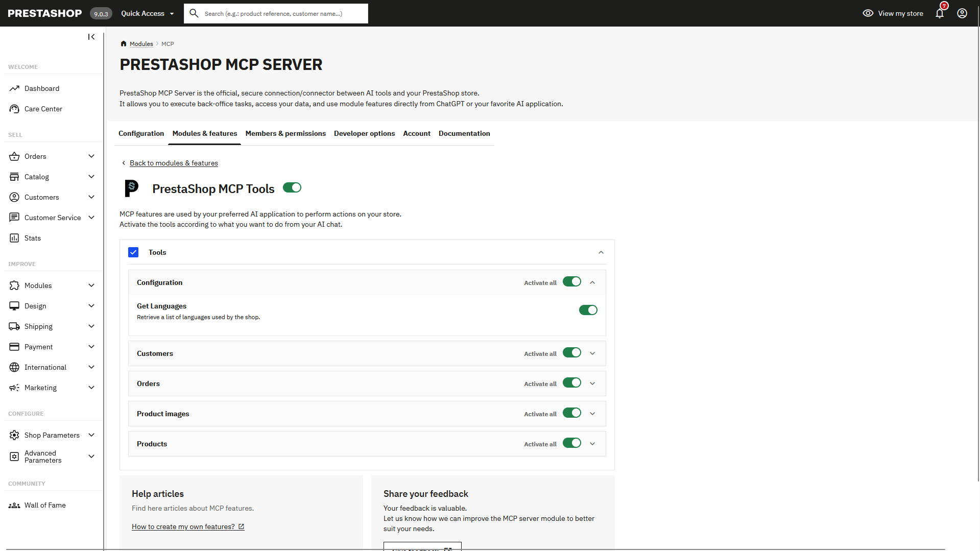
Task: Expand the Shop Parameters sidebar chevron
Action: (91, 435)
